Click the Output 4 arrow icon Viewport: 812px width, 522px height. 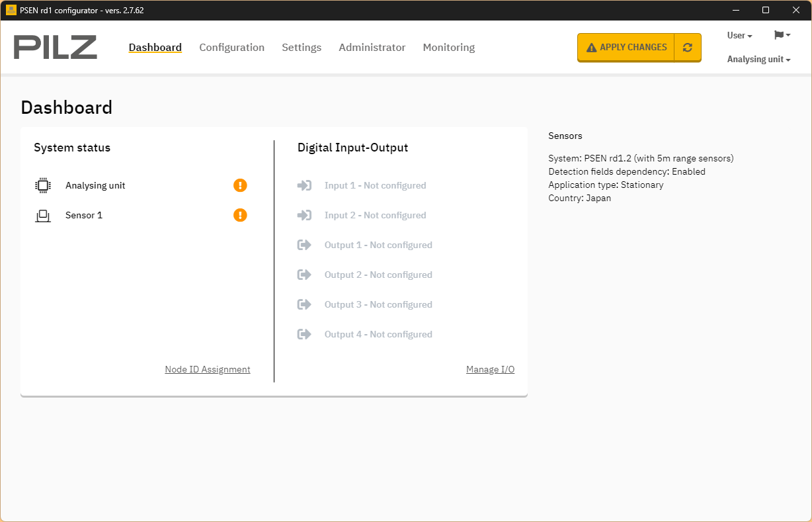(304, 335)
